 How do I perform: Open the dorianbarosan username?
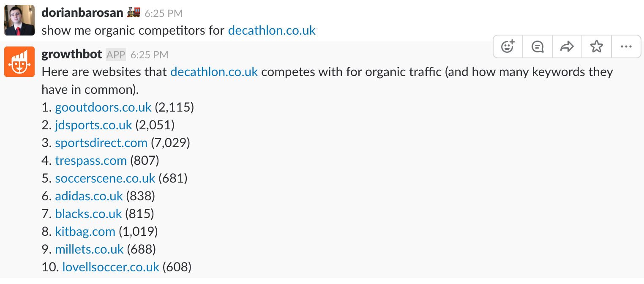click(x=83, y=13)
